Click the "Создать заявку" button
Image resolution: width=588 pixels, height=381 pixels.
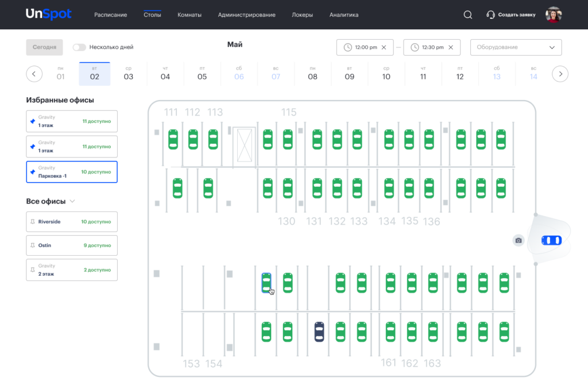point(511,15)
